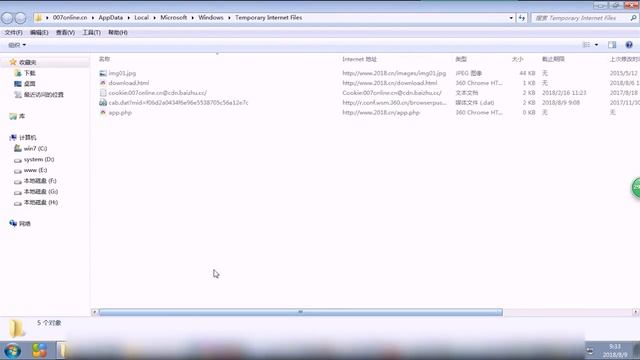Change the view layout icon in toolbar
Image resolution: width=640 pixels, height=360 pixels.
[586, 45]
